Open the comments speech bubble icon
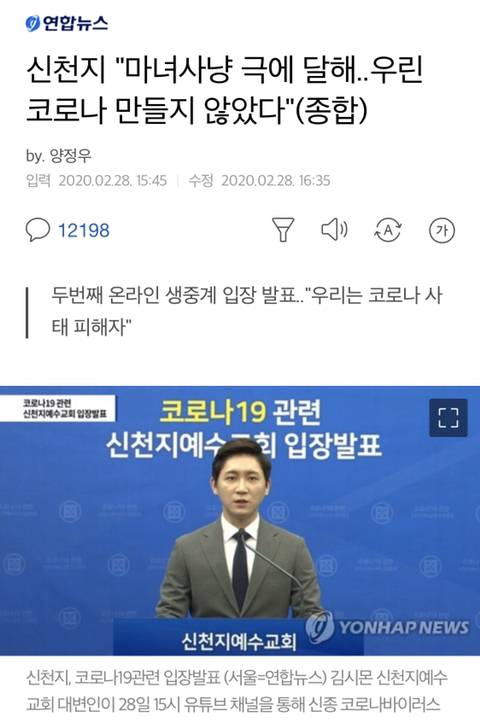The image size is (480, 722). [x=37, y=229]
